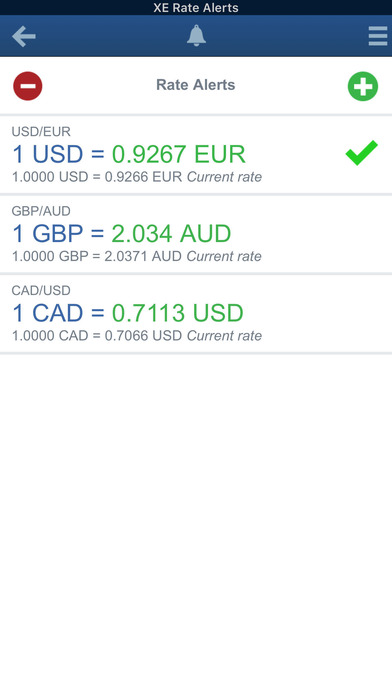Tap the green plus add alert icon
The width and height of the screenshot is (392, 696).
(x=363, y=86)
